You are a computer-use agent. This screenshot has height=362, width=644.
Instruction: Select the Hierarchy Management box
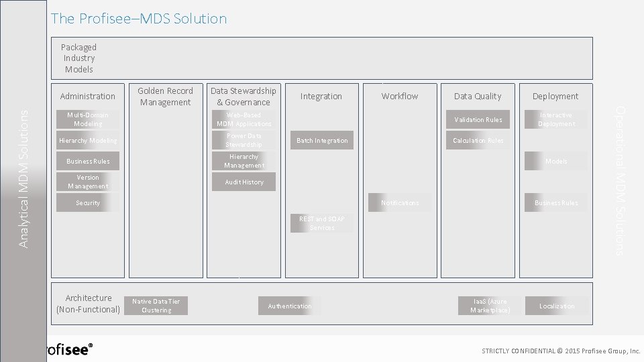click(244, 162)
